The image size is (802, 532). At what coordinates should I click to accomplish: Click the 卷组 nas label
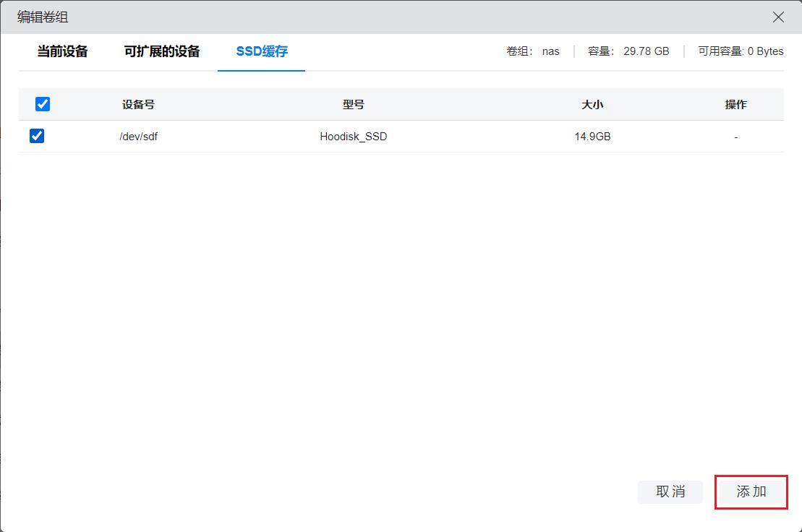tap(533, 51)
